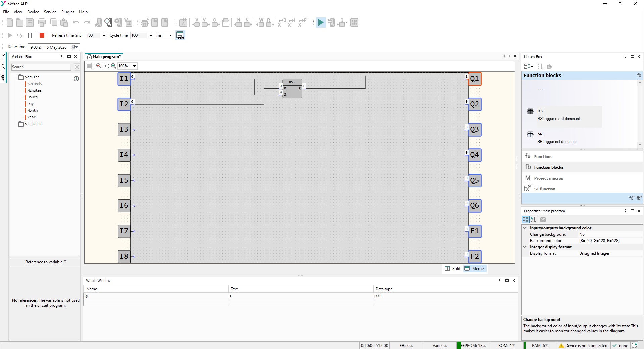Click the Merge view button
Viewport: 644px width, 349px height.
(474, 269)
